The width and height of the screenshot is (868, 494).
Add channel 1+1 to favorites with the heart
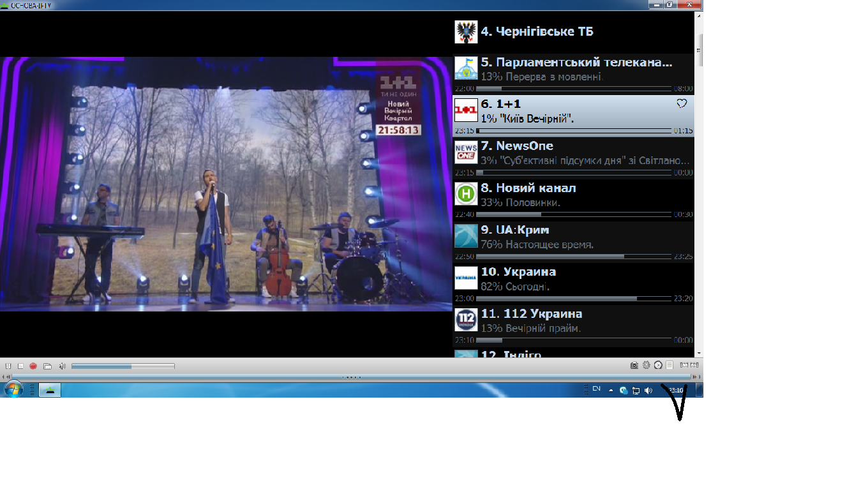(681, 103)
